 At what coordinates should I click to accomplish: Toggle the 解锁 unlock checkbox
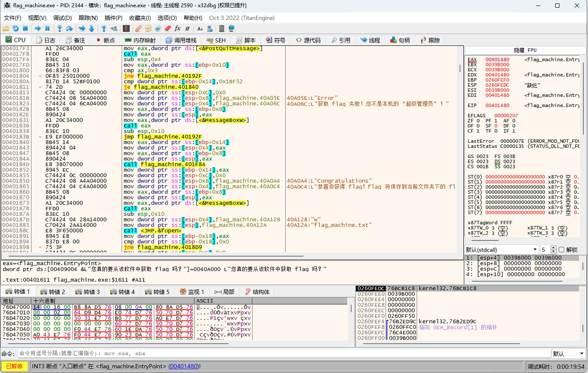pos(561,250)
